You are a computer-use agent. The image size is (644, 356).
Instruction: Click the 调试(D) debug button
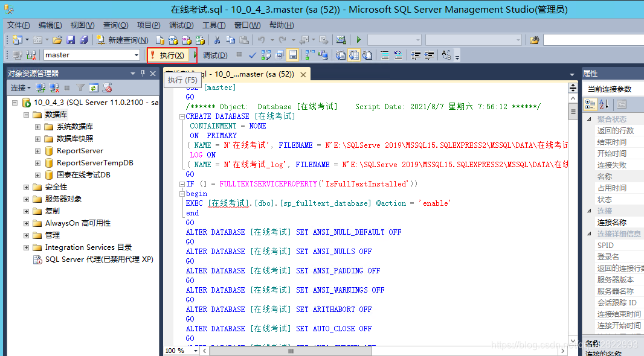214,55
